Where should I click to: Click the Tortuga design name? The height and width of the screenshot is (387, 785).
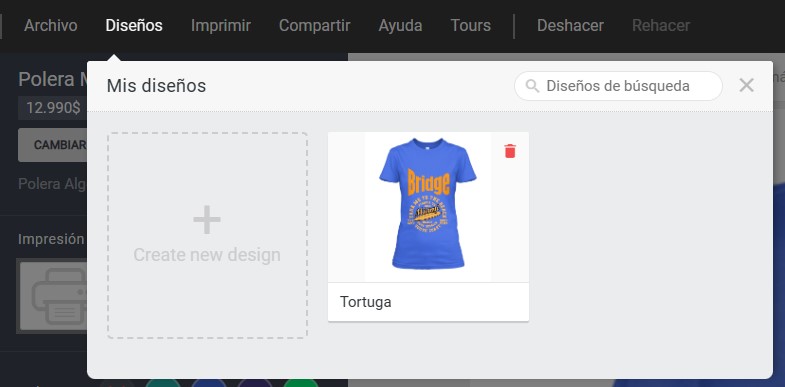pos(365,302)
